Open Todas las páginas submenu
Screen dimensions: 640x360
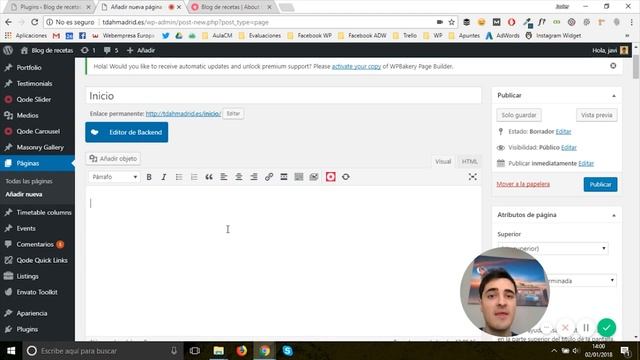[29, 181]
